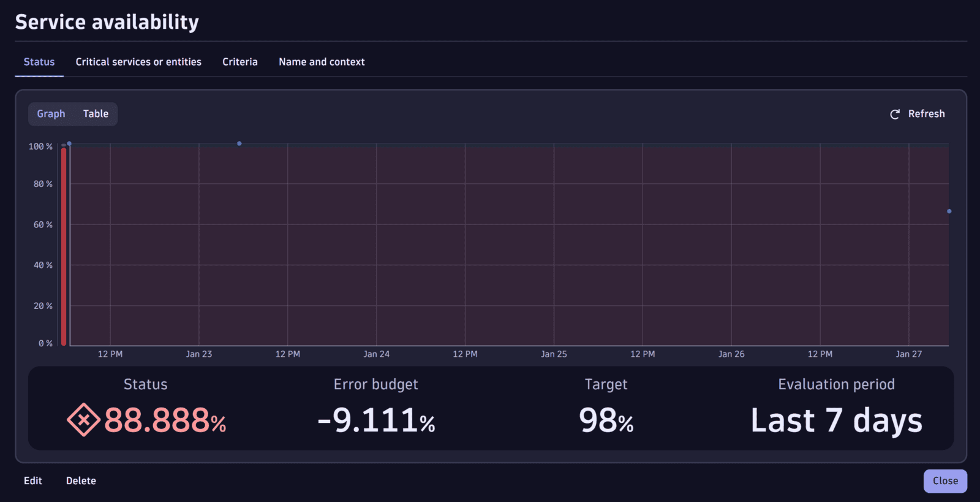This screenshot has width=980, height=502.
Task: Click the Edit button
Action: point(33,481)
